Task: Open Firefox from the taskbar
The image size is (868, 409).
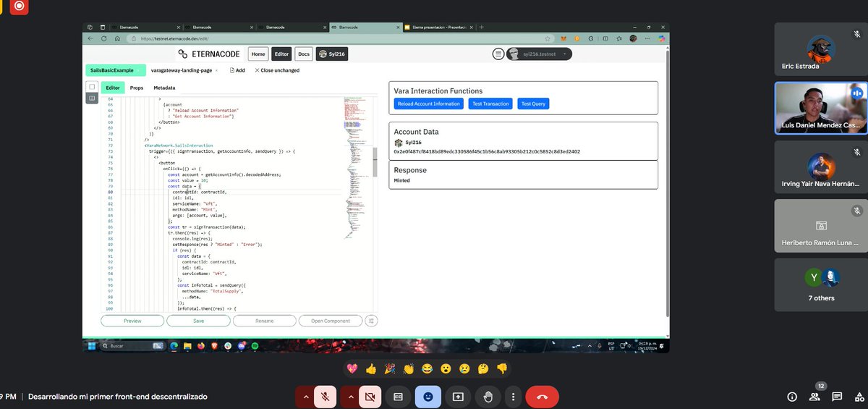Action: click(200, 346)
